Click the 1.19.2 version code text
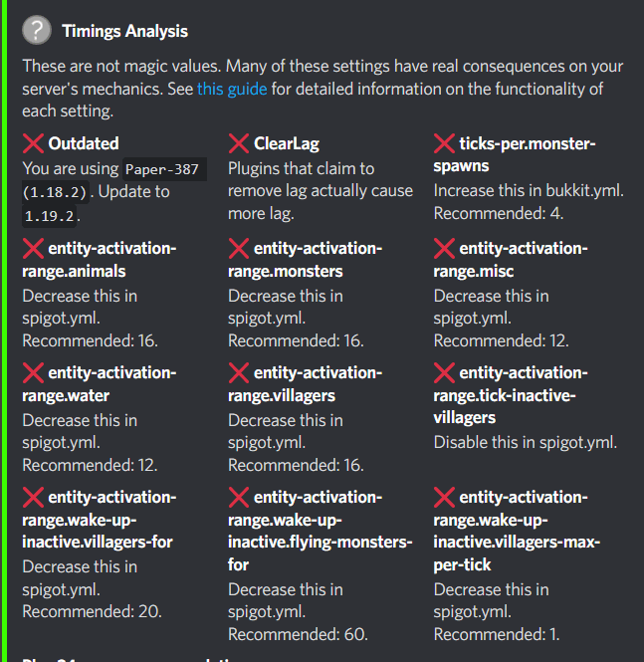The width and height of the screenshot is (644, 662). (50, 215)
